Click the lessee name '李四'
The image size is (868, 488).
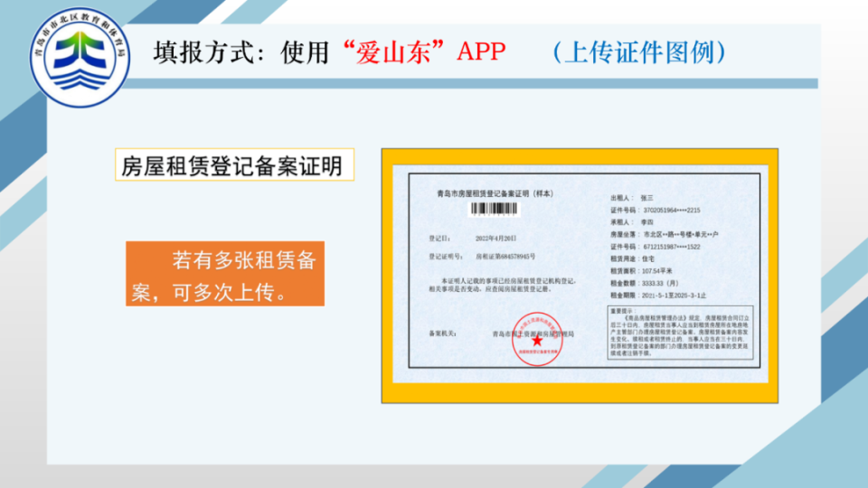click(646, 222)
